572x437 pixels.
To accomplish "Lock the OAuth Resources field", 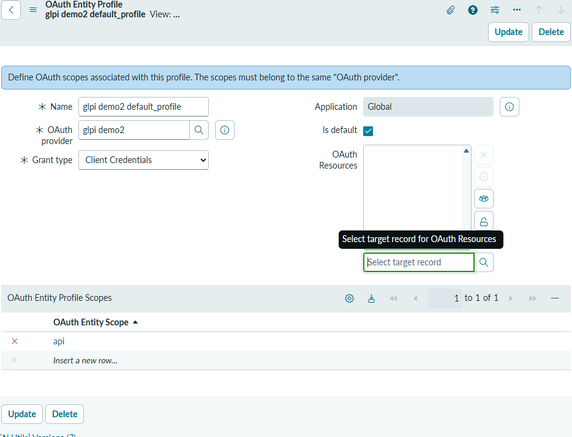I will [x=484, y=221].
